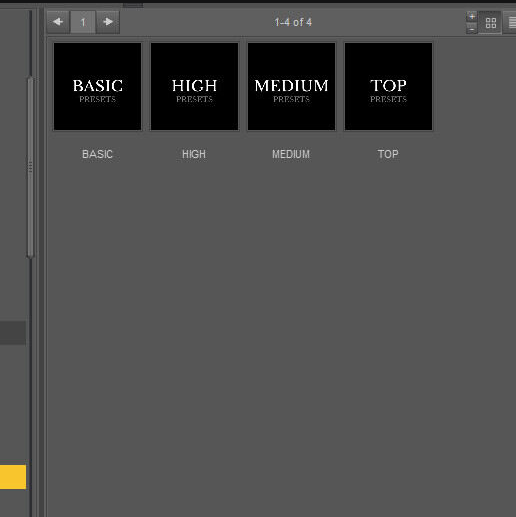Open the BASIC Presets folder thumbnail
Screen dimensions: 516x517
point(98,87)
